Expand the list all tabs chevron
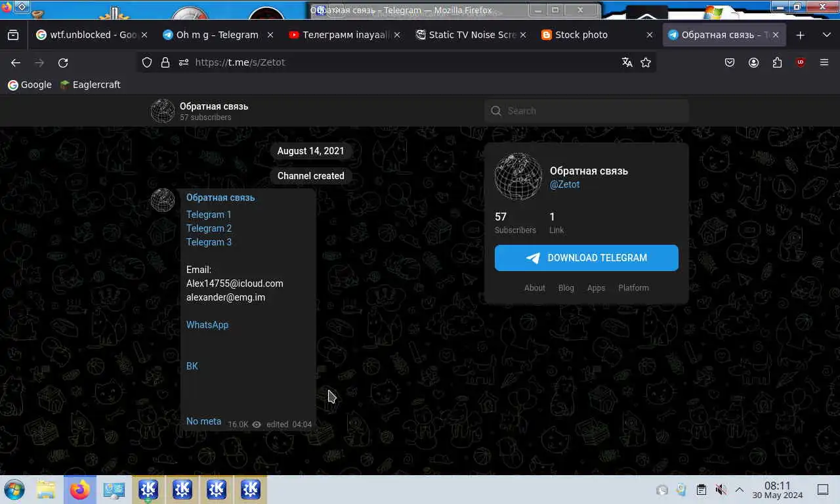This screenshot has height=504, width=840. (826, 35)
